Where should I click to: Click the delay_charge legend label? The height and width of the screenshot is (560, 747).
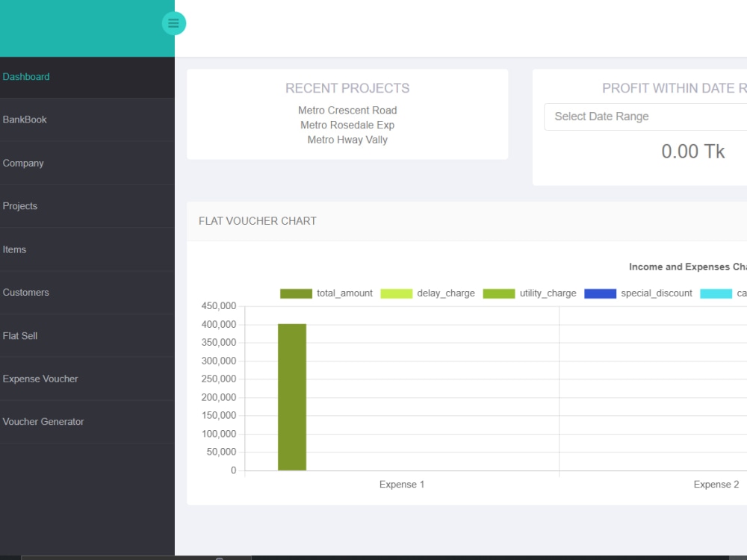coord(446,293)
